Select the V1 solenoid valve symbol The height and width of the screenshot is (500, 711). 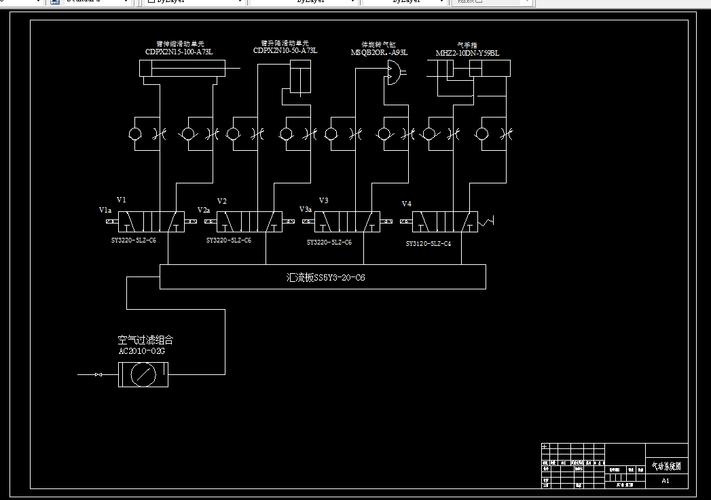click(151, 222)
